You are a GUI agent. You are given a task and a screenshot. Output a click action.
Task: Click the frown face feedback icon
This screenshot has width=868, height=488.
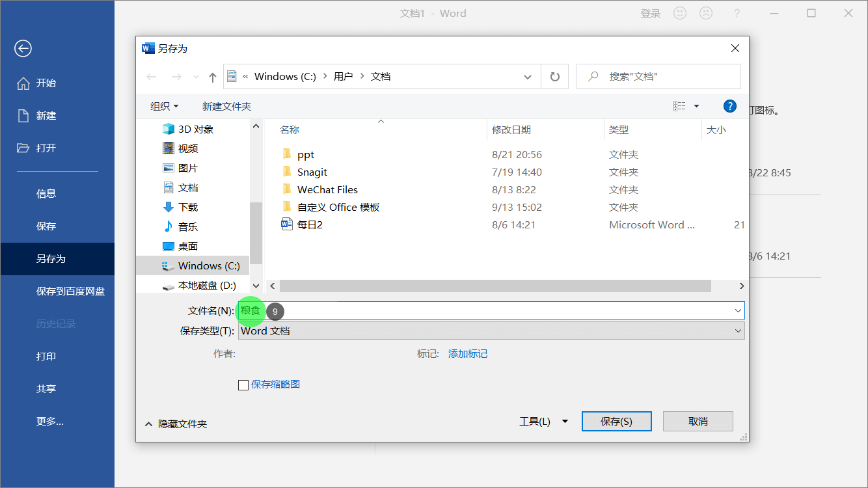click(706, 13)
